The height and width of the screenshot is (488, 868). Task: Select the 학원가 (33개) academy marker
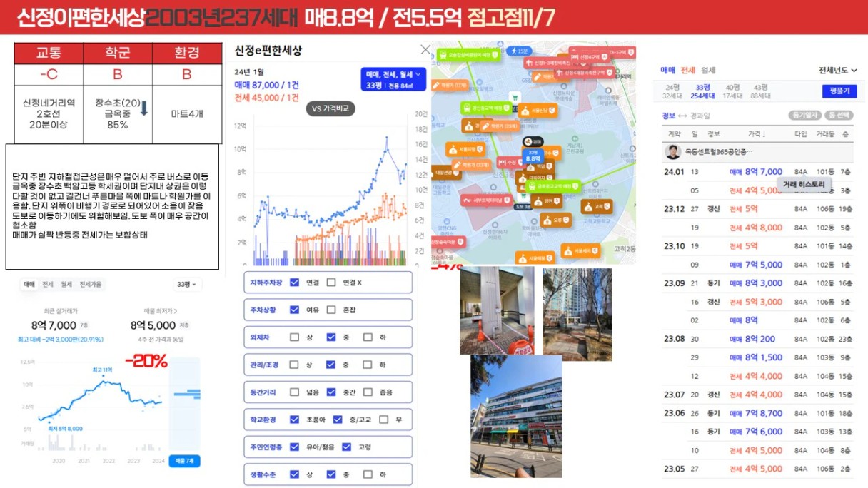[470, 165]
